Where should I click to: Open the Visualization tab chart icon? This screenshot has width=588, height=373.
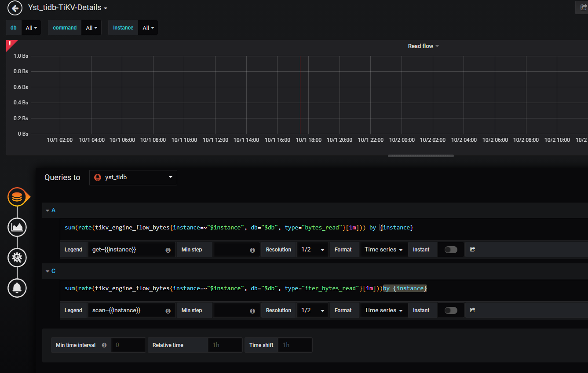17,227
